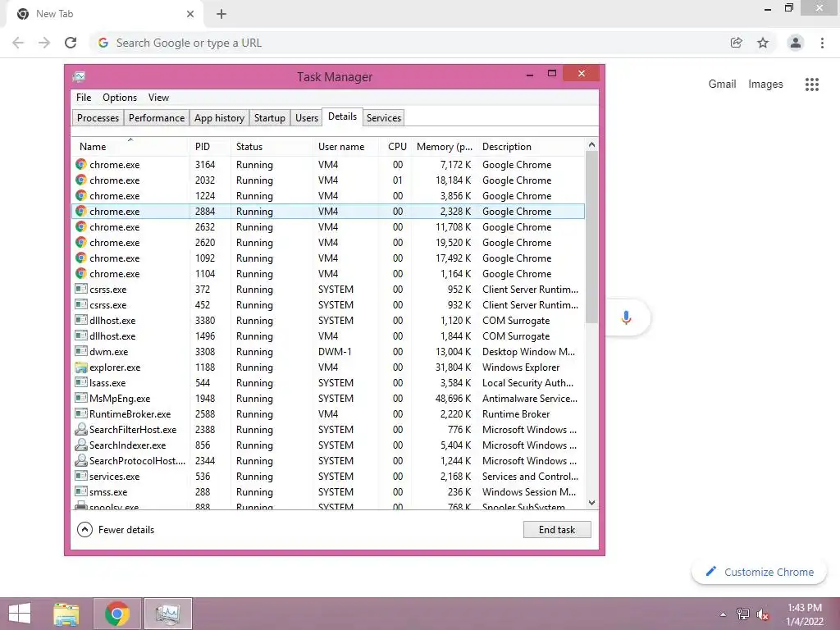Viewport: 840px width, 630px height.
Task: Collapse Task Manager with Fewer details
Action: pyautogui.click(x=116, y=530)
